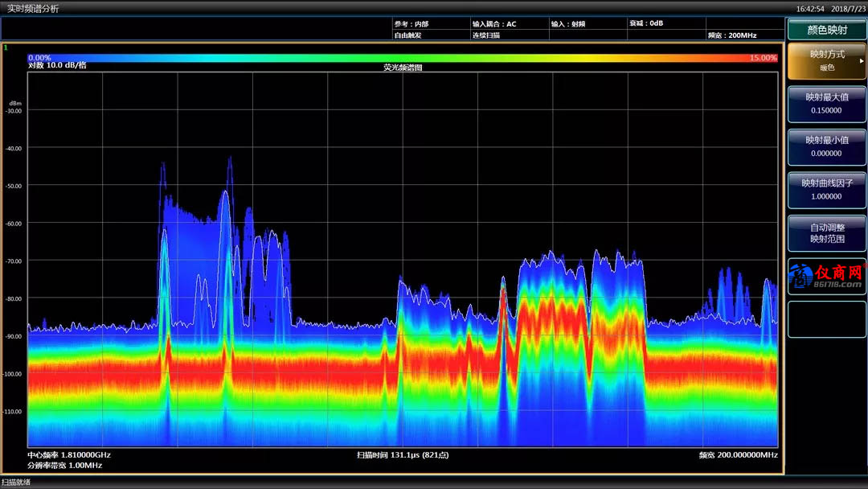
Task: Click the rainbow color mapping gradient bar
Action: click(x=403, y=58)
